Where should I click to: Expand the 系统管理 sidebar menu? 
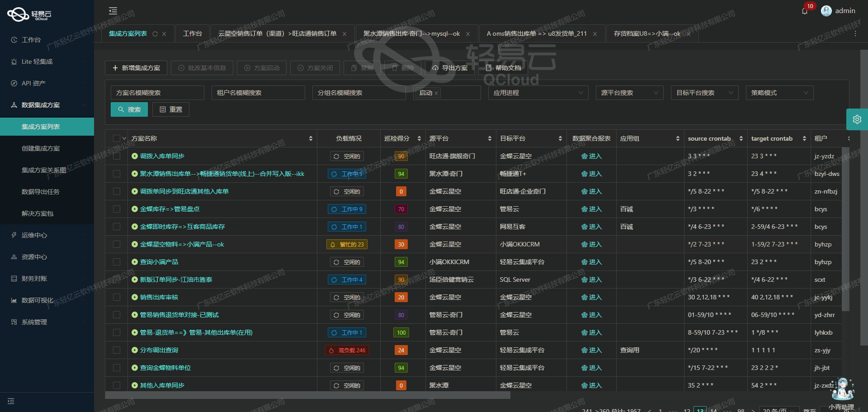click(47, 322)
